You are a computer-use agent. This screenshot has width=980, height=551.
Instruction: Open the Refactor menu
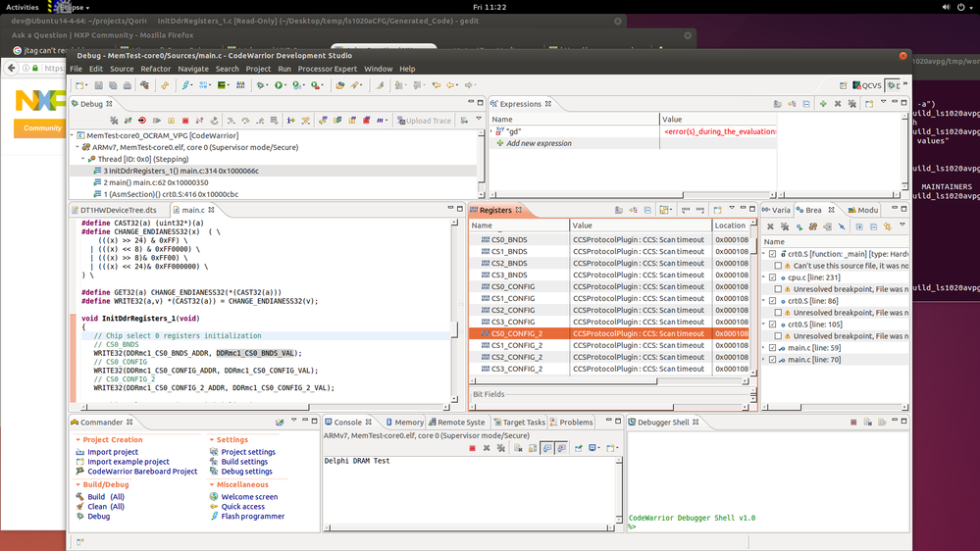pos(156,69)
